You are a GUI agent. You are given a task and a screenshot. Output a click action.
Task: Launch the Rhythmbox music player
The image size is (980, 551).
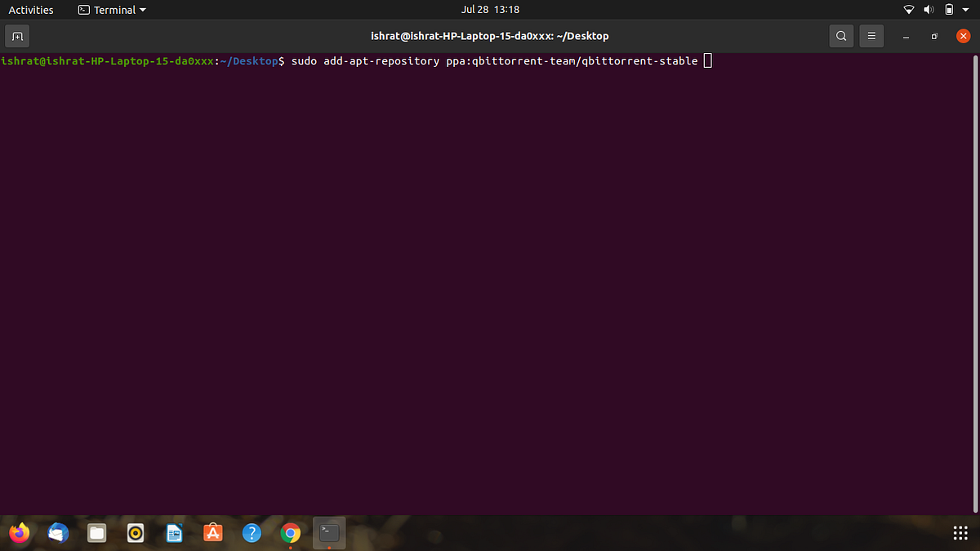click(x=136, y=532)
